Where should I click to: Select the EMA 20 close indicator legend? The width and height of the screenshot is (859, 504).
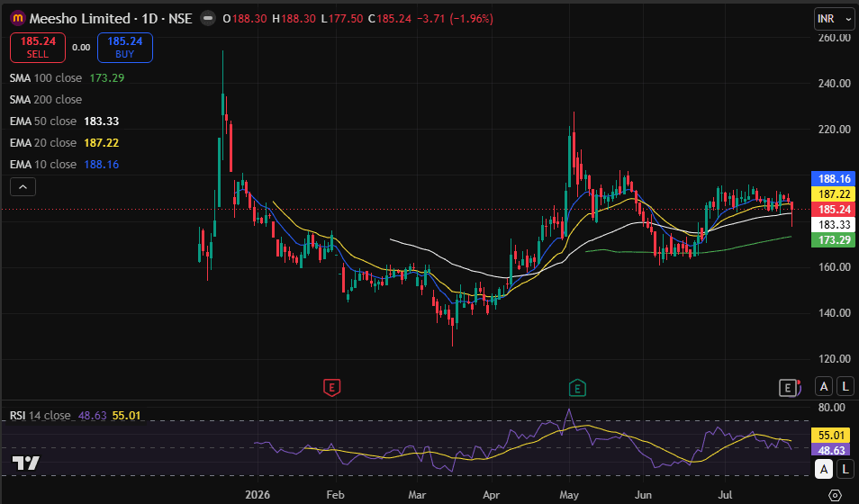pos(64,143)
